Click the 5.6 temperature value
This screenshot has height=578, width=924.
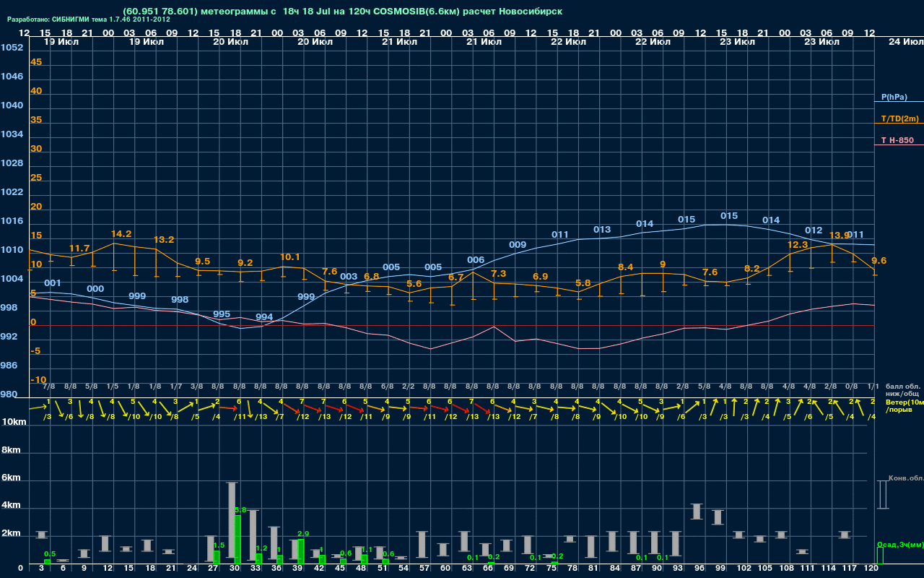[414, 284]
